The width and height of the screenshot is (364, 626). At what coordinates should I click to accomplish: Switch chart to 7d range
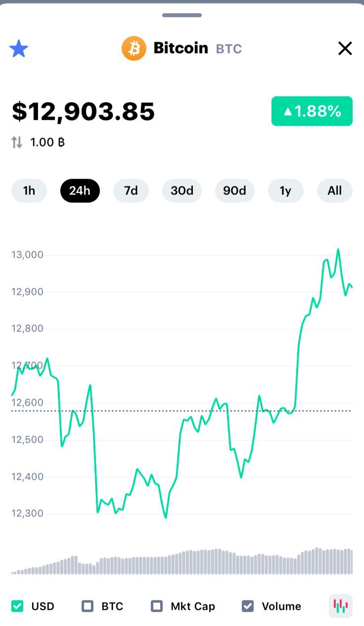click(131, 191)
